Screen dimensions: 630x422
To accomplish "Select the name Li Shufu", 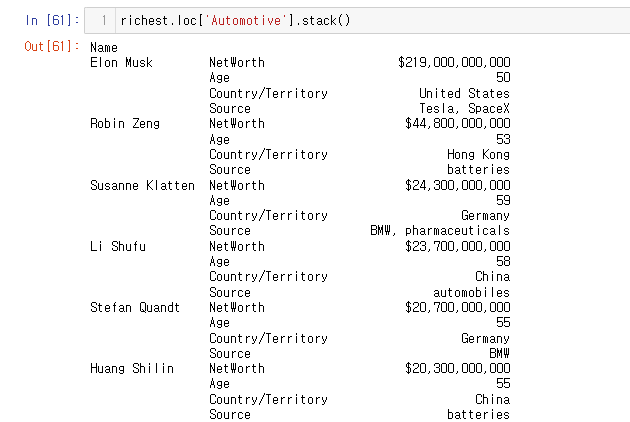I will coord(118,246).
